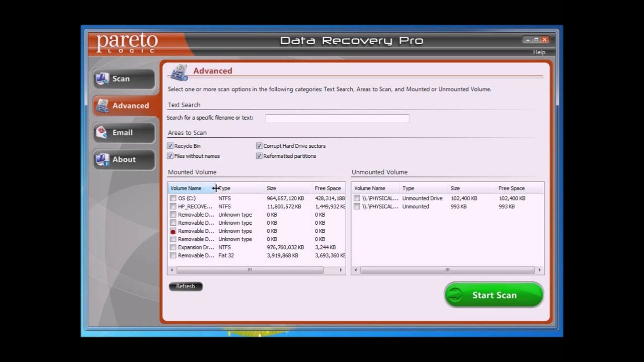This screenshot has width=644, height=362.
Task: Check the Unmounted Drive 102,400 KB checkbox
Action: point(357,199)
